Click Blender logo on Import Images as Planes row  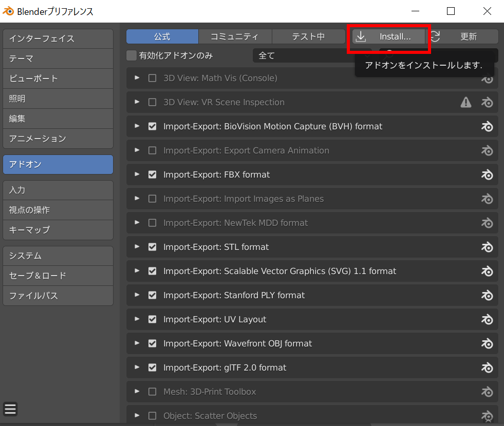487,199
